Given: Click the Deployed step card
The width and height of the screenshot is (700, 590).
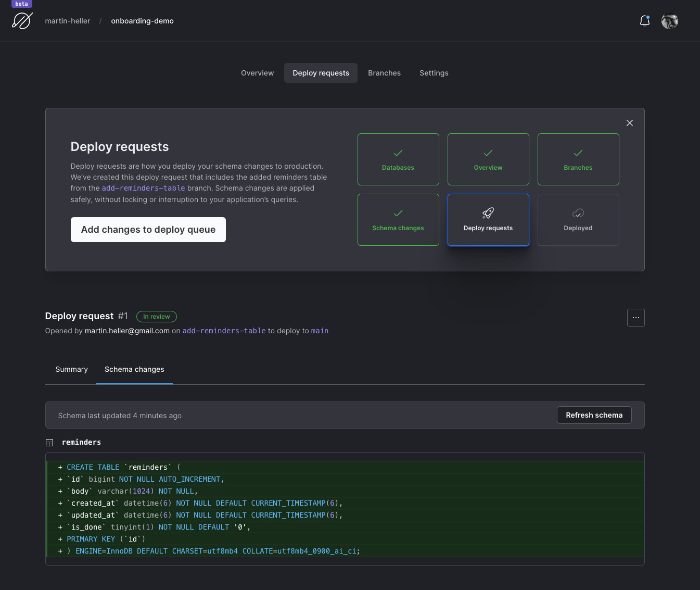Looking at the screenshot, I should 578,220.
